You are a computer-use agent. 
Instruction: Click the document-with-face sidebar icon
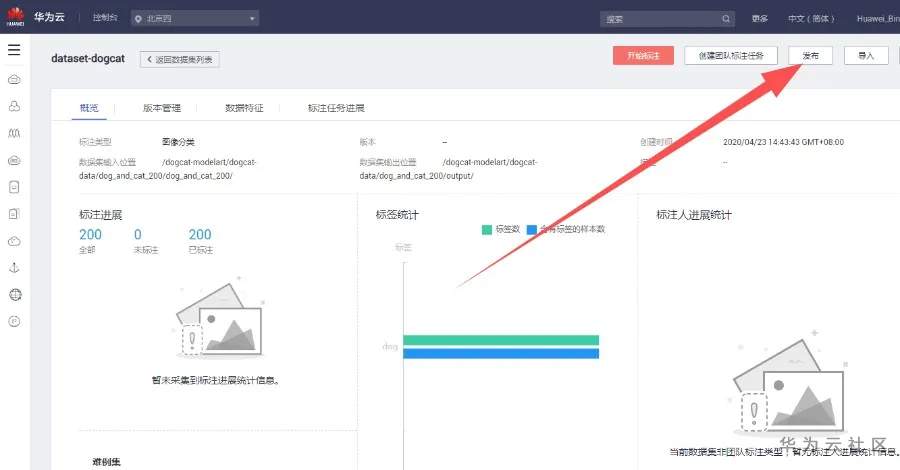(14, 187)
